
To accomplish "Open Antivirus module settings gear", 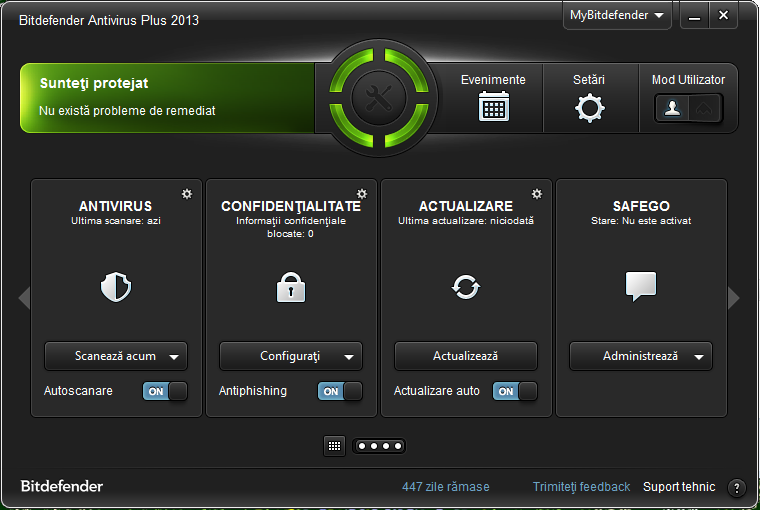I will pyautogui.click(x=187, y=194).
